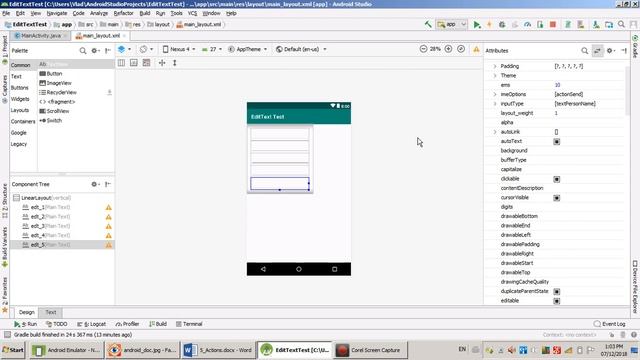This screenshot has width=640, height=360.
Task: Start the Debug app bug icon
Action: [x=502, y=24]
